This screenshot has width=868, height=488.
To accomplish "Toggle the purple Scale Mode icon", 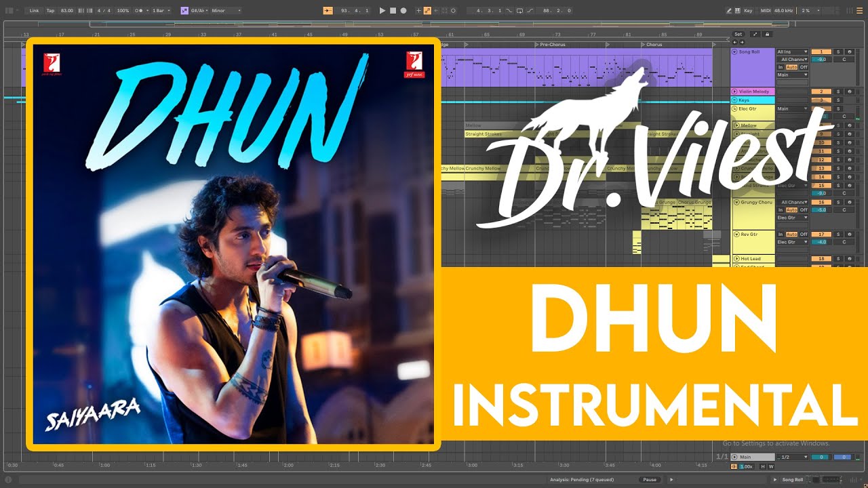I will 184,11.
